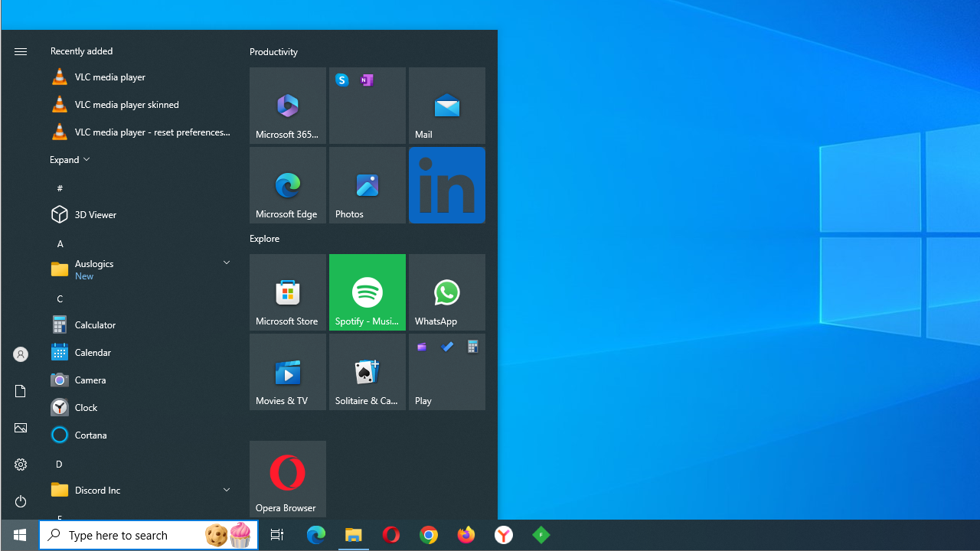Open Task View from the taskbar
Image resolution: width=980 pixels, height=551 pixels.
(x=277, y=535)
